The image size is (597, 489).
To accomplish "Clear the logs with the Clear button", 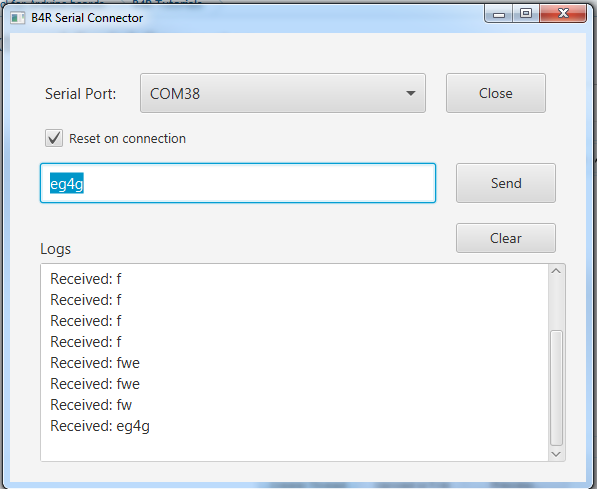I will (506, 238).
